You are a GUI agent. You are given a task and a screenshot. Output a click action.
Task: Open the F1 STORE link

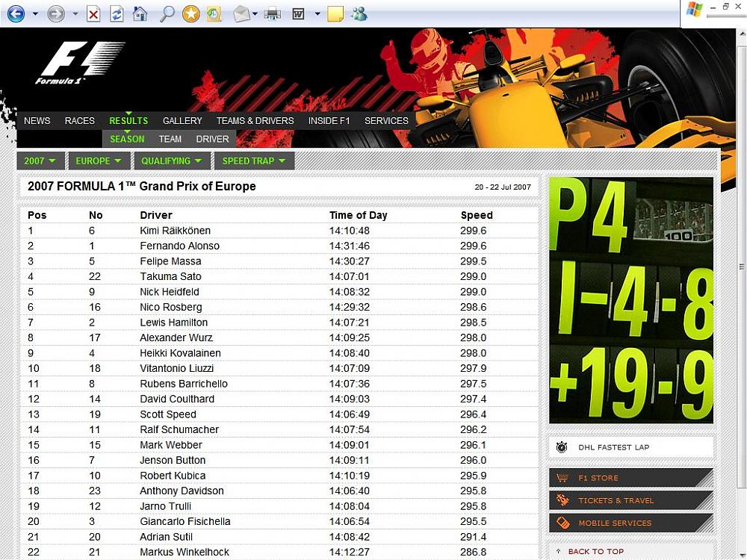click(x=598, y=478)
